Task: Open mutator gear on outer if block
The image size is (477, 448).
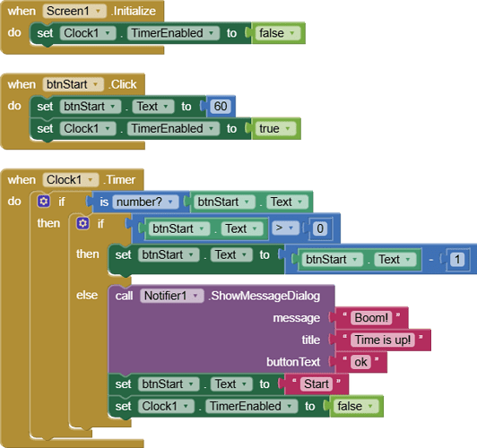Action: 44,202
